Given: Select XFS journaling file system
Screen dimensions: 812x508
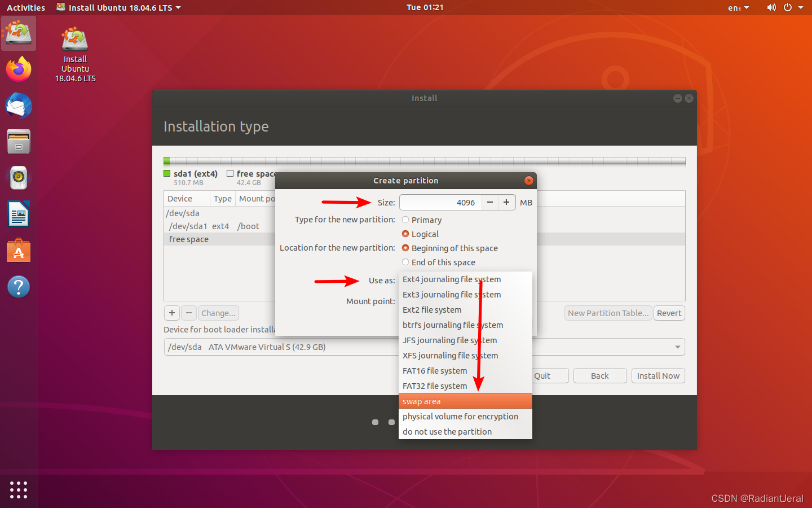Looking at the screenshot, I should coord(465,356).
